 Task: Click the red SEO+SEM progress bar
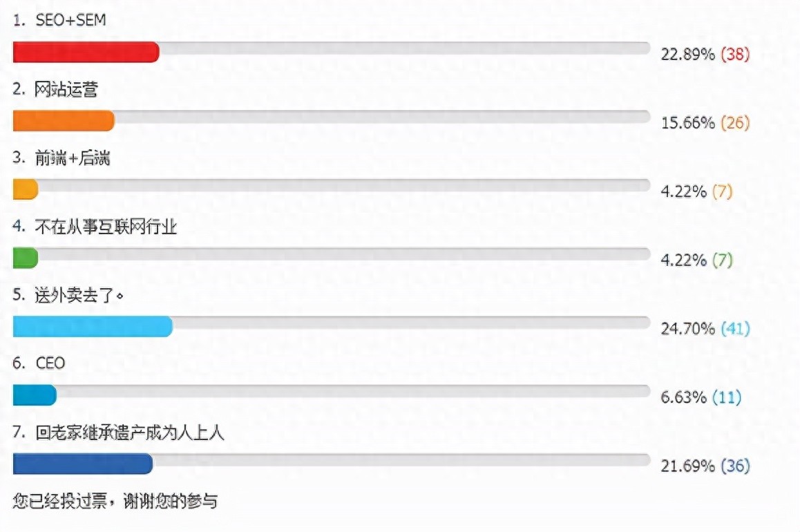tap(86, 53)
